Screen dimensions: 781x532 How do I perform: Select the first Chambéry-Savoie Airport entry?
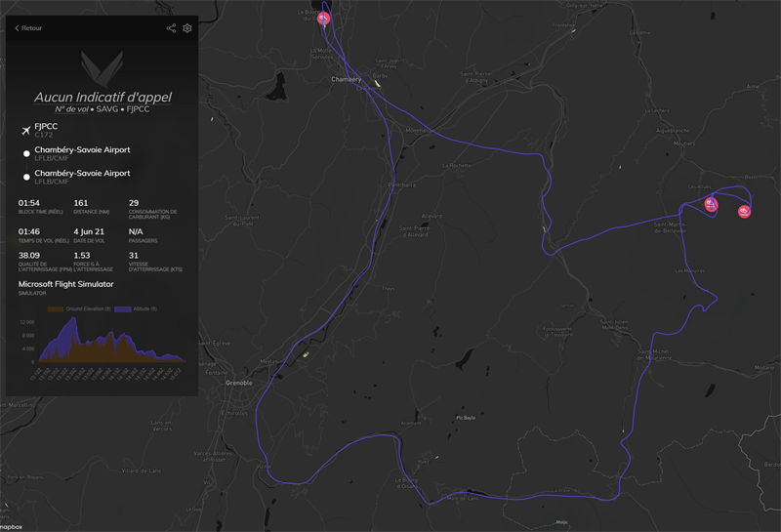click(82, 150)
